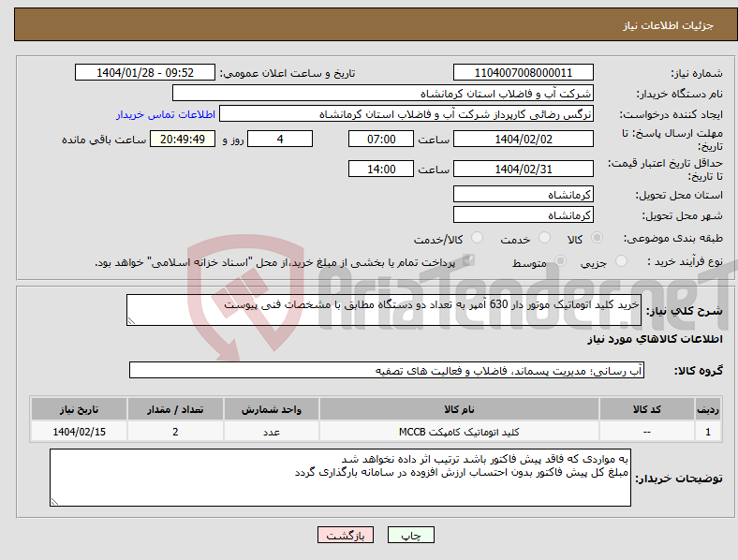This screenshot has height=560, width=738.
Task: Click the کد کالا column header
Action: [647, 409]
